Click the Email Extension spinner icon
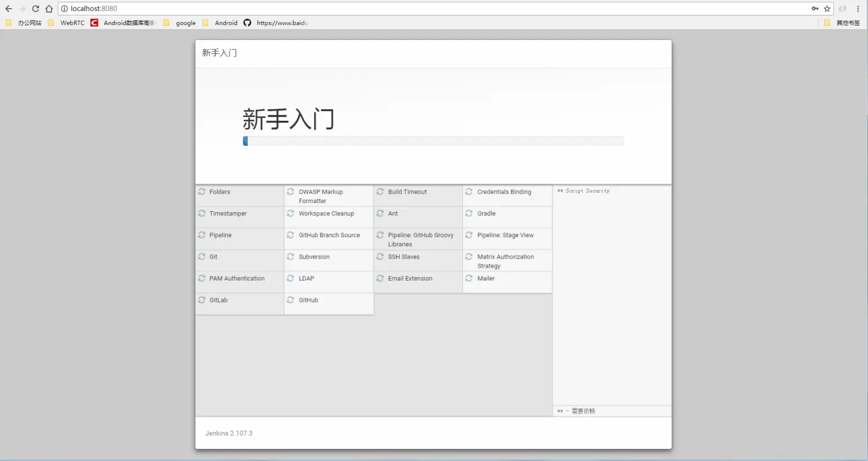 (x=380, y=278)
